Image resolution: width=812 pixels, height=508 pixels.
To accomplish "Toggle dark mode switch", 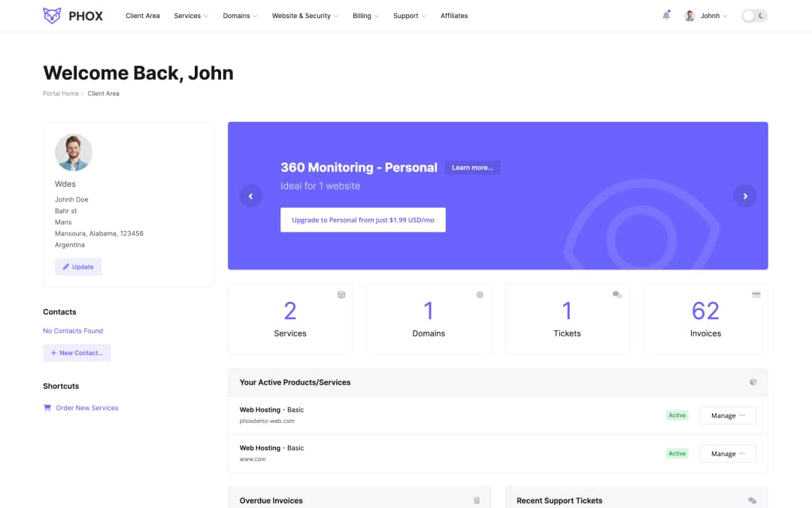I will (754, 16).
